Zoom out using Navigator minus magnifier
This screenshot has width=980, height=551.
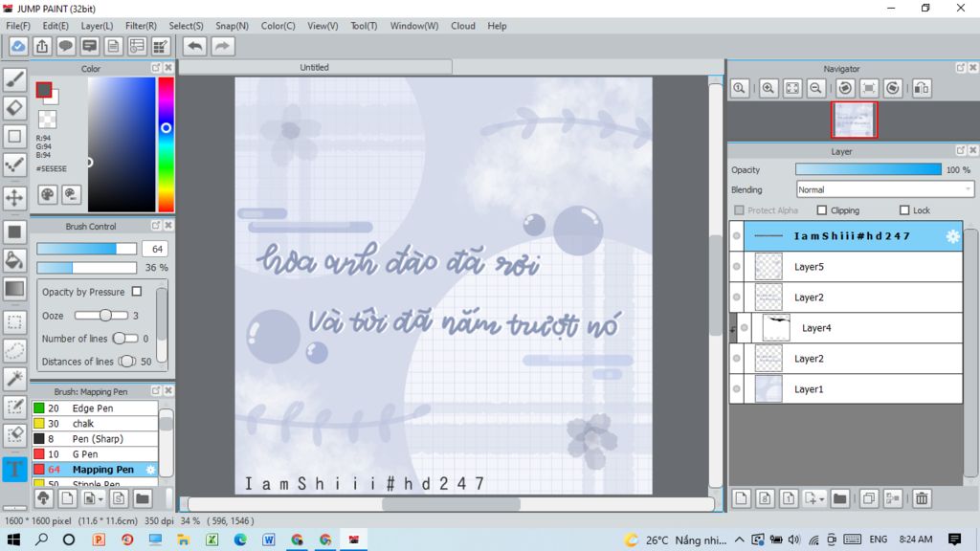[x=815, y=88]
